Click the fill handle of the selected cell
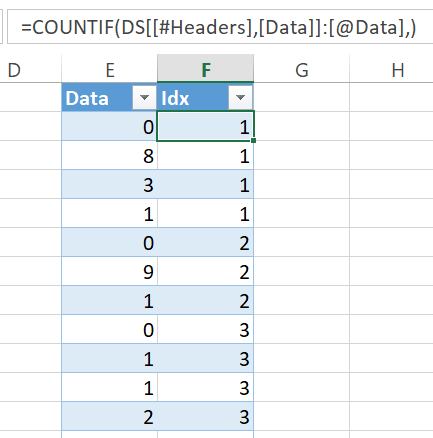 pyautogui.click(x=253, y=141)
